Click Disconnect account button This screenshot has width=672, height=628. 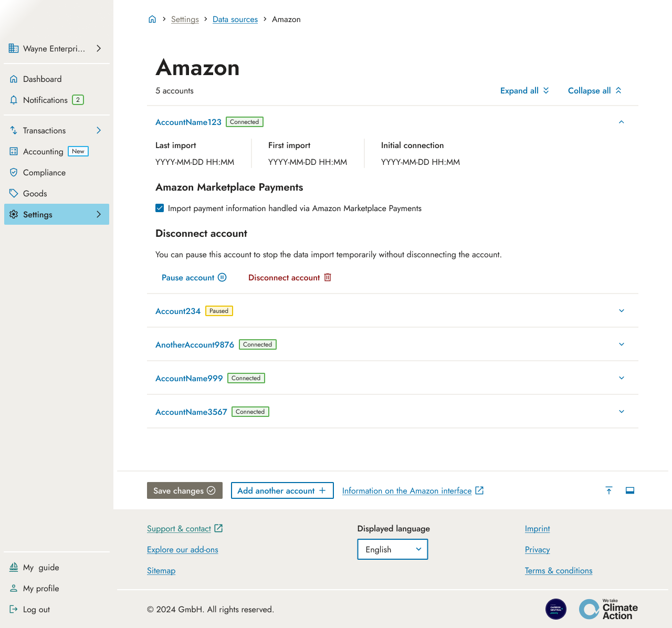click(x=290, y=277)
